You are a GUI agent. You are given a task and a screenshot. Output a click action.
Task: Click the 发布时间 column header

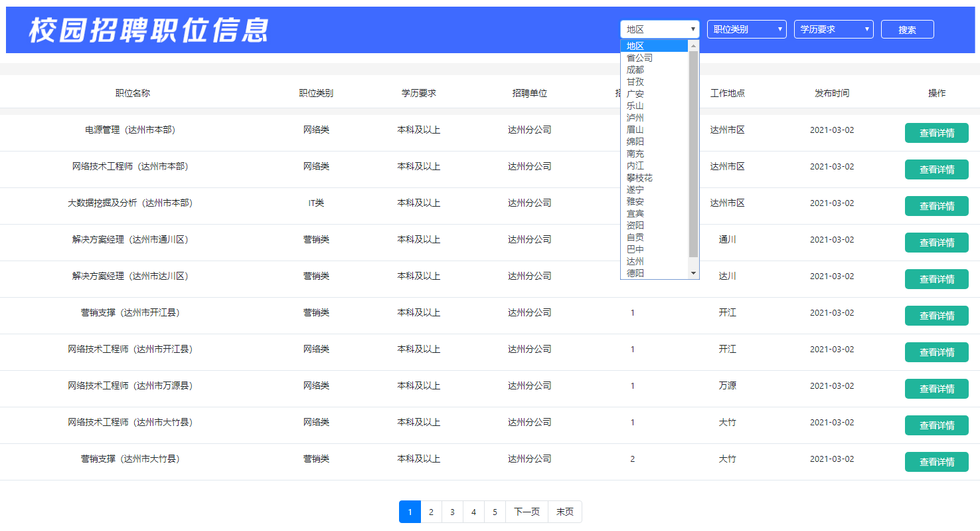point(832,93)
